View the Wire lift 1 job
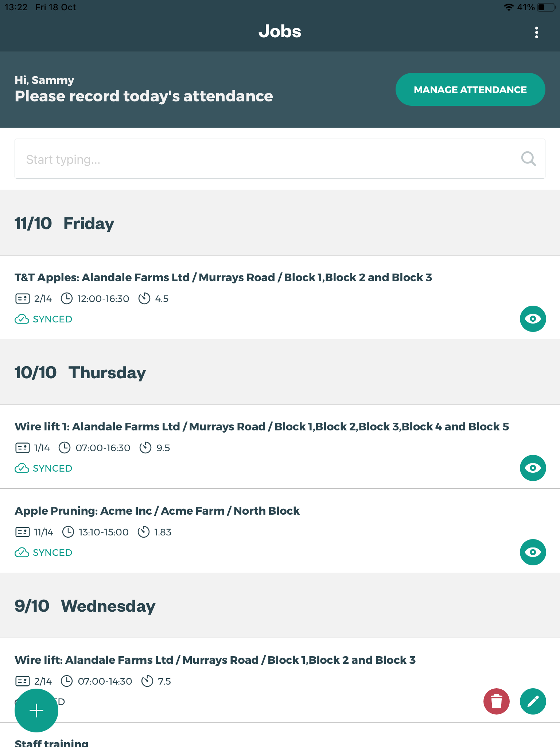This screenshot has width=560, height=747. click(533, 468)
